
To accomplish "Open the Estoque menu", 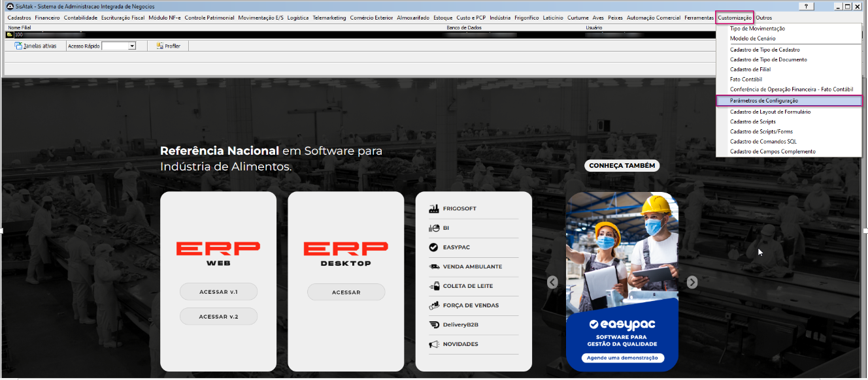I will 442,18.
